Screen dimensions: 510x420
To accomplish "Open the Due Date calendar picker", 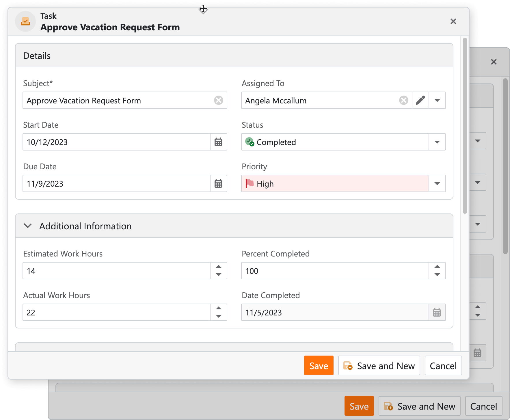I will 219,183.
